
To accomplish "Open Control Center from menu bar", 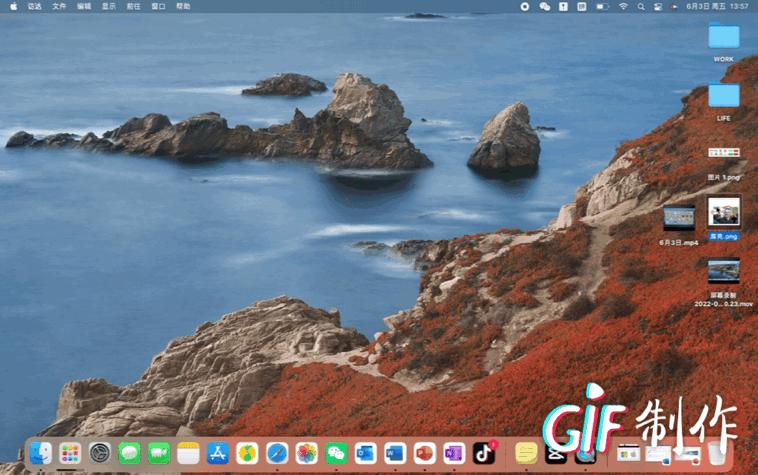I will (658, 6).
